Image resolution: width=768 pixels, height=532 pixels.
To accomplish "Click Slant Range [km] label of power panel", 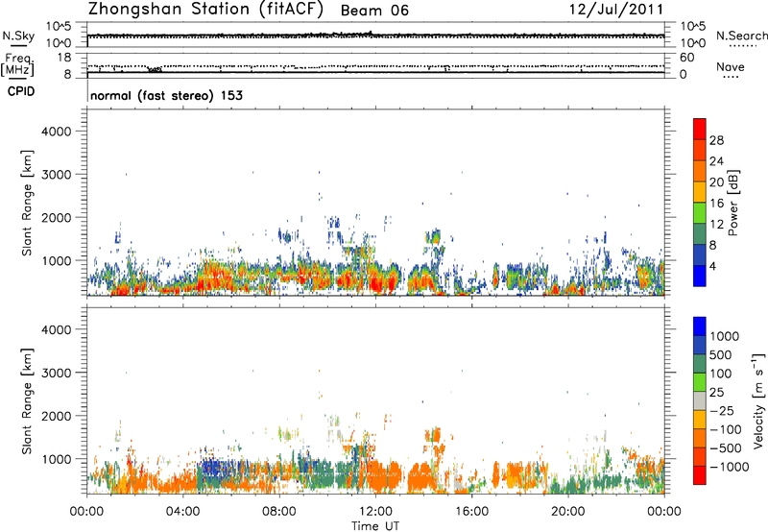I will (27, 203).
